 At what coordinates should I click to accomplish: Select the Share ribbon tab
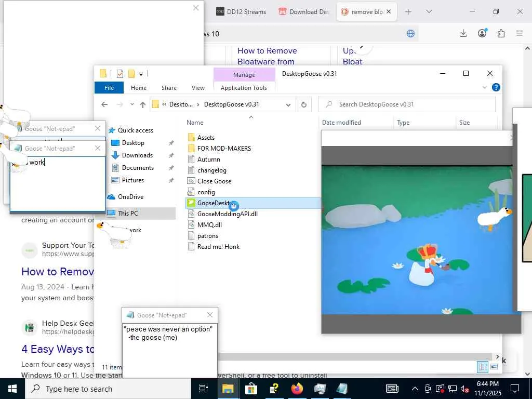169,87
